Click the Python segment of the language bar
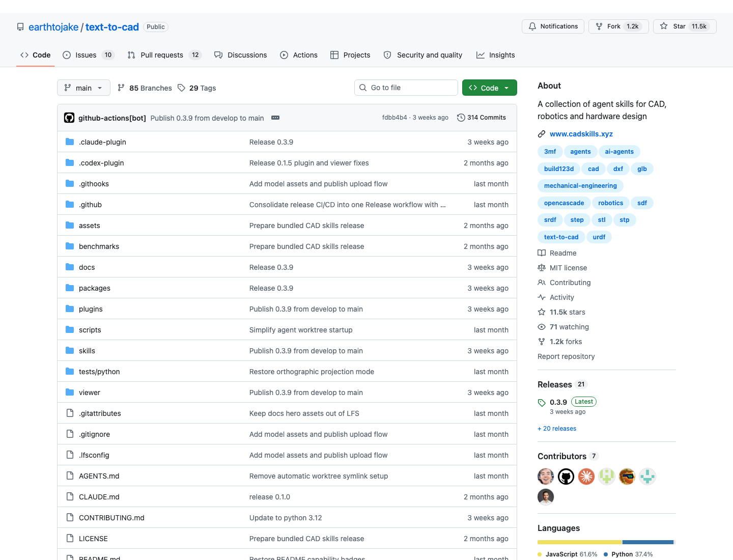 click(648, 542)
